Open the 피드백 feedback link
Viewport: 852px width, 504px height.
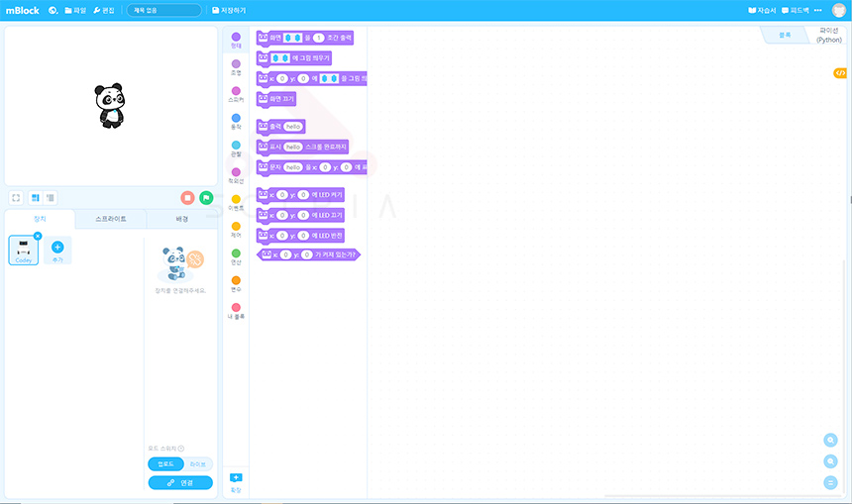coord(795,10)
